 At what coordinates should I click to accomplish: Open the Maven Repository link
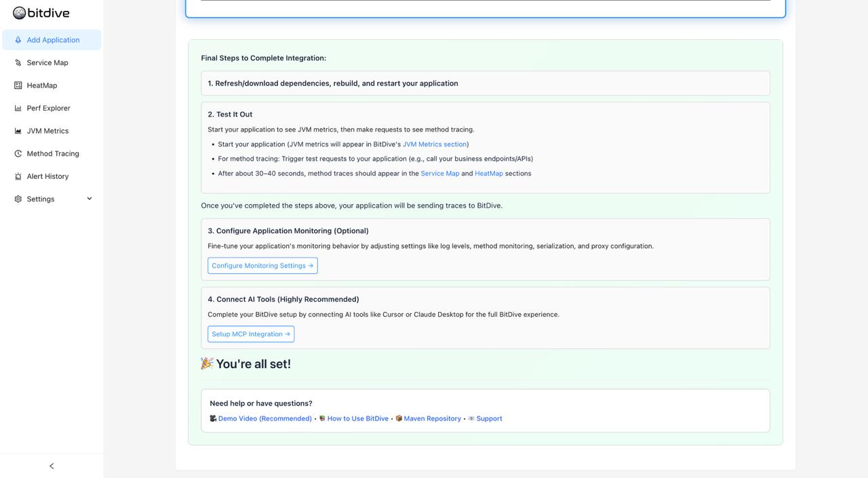[x=433, y=419]
